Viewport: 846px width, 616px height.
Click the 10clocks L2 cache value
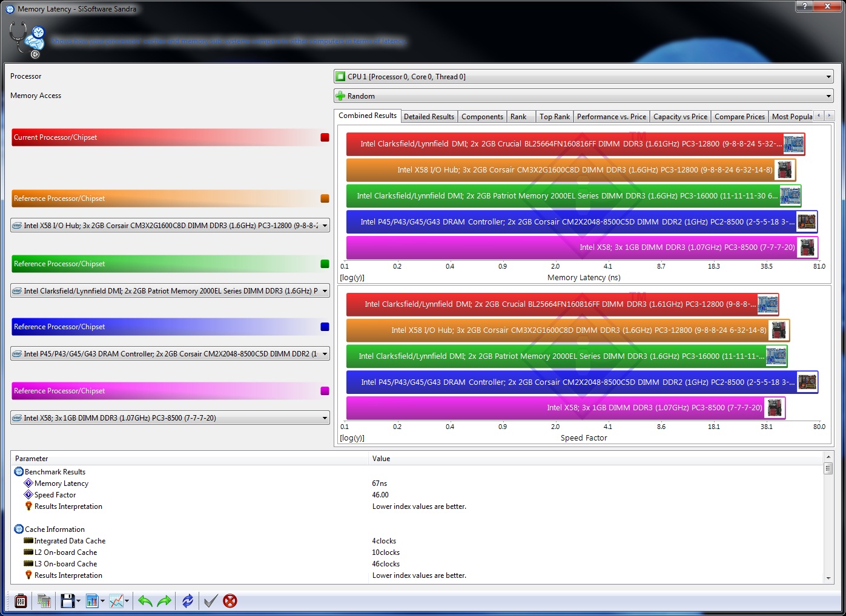point(386,552)
